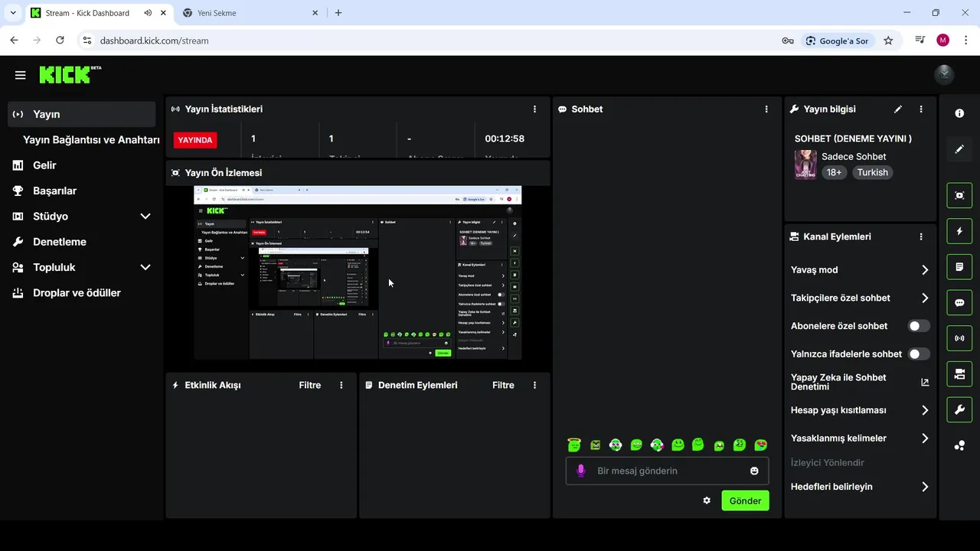The width and height of the screenshot is (980, 551).
Task: Open Denetim Eylemleri three-dot menu
Action: coord(535,385)
